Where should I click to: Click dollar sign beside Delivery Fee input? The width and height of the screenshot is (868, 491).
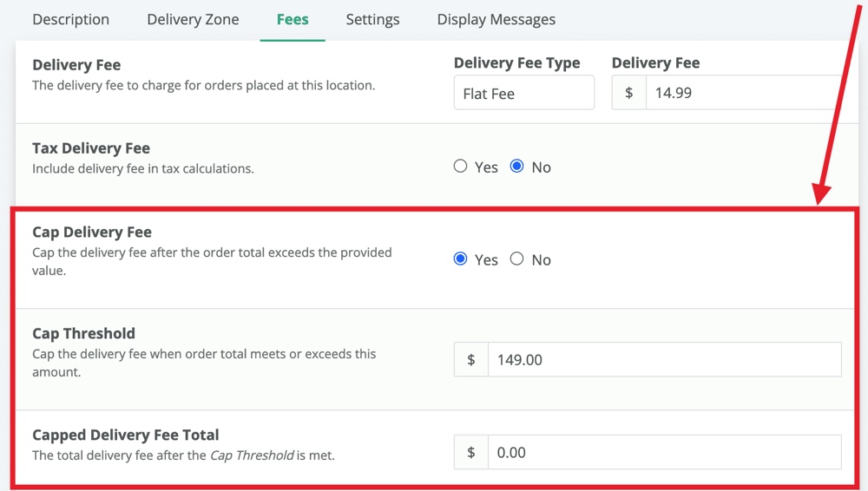click(x=628, y=93)
